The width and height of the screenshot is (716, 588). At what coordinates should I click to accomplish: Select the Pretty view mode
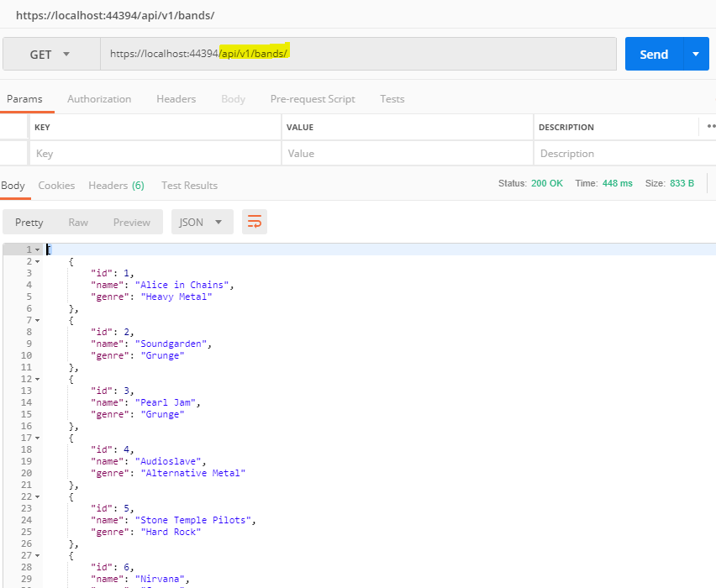[x=29, y=223]
